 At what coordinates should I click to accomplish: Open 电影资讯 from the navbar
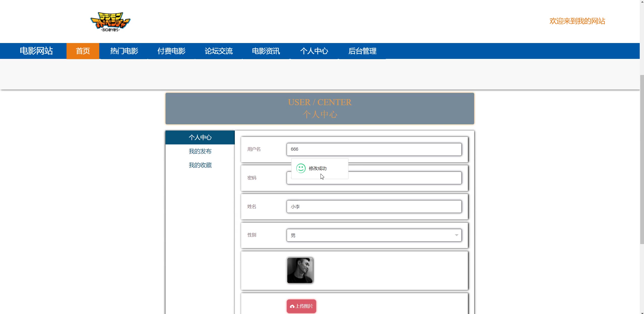point(266,51)
